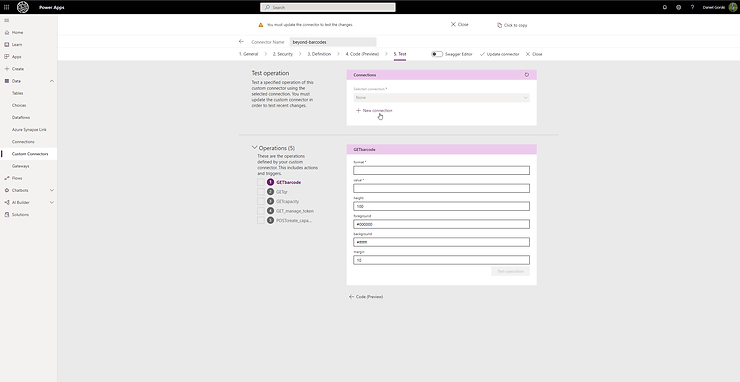Click the notifications bell icon
This screenshot has width=740, height=382.
[x=665, y=8]
